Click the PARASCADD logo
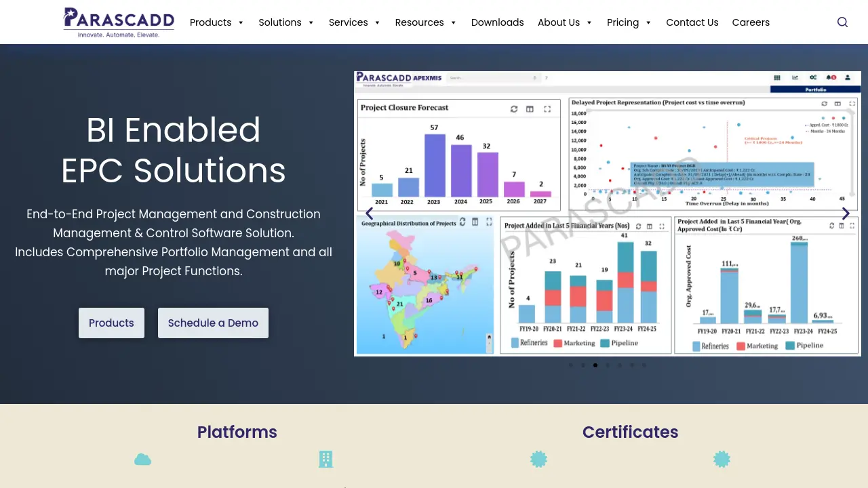Screen dimensions: 868x488 (119, 22)
